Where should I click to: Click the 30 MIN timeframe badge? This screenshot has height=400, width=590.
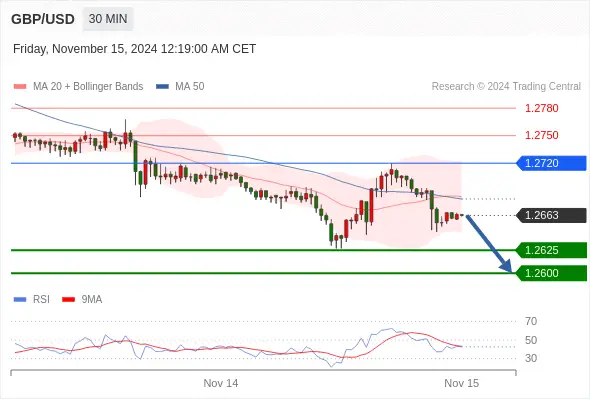tap(108, 19)
